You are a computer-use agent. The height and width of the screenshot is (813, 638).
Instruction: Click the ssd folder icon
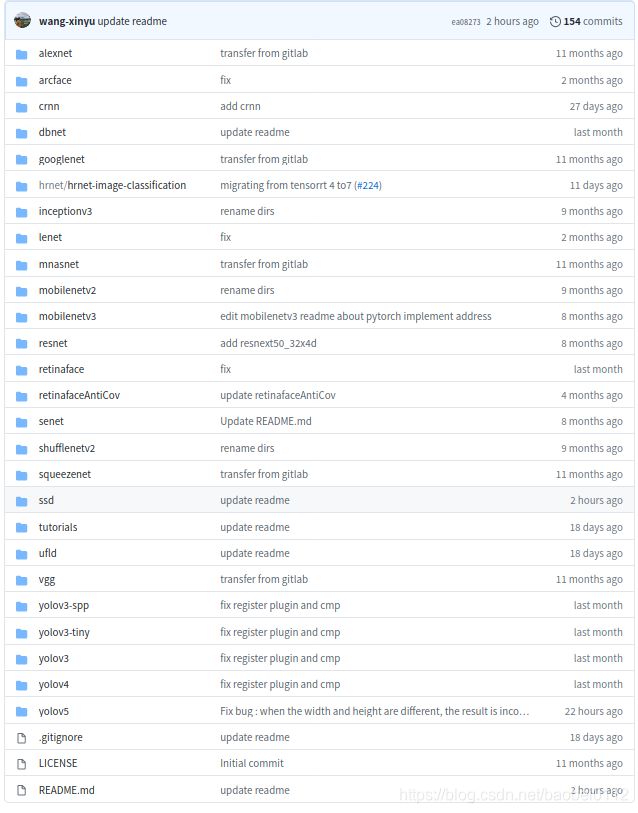pyautogui.click(x=21, y=500)
